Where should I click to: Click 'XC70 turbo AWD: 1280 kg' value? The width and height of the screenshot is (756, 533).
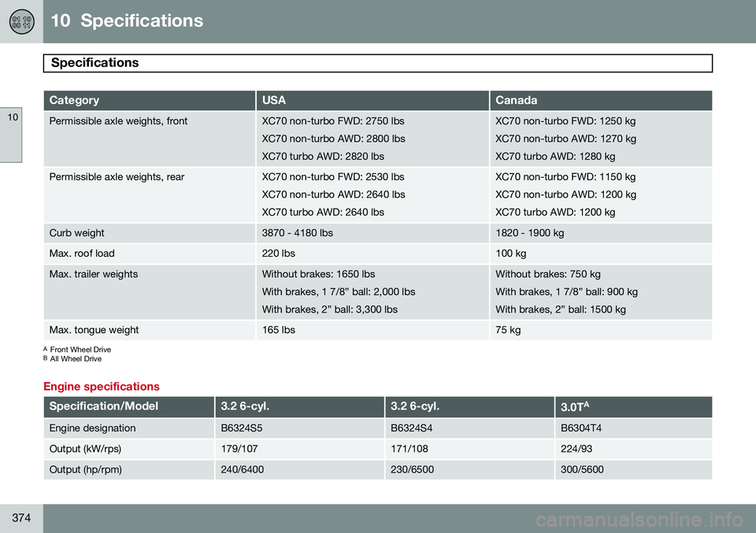555,157
